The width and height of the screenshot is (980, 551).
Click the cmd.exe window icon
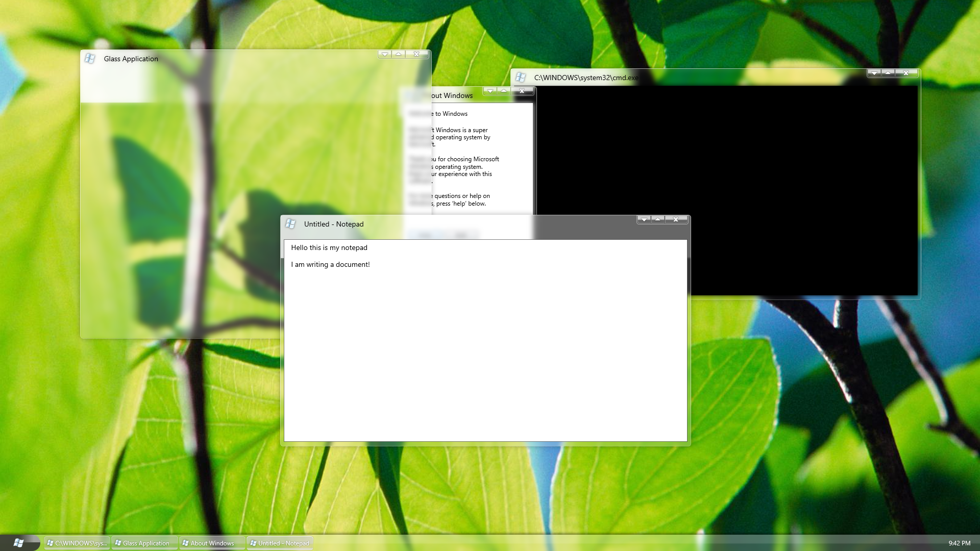(520, 77)
